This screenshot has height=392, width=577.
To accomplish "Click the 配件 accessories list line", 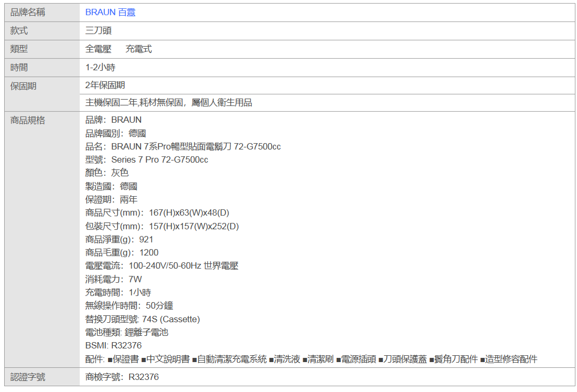I will [311, 359].
